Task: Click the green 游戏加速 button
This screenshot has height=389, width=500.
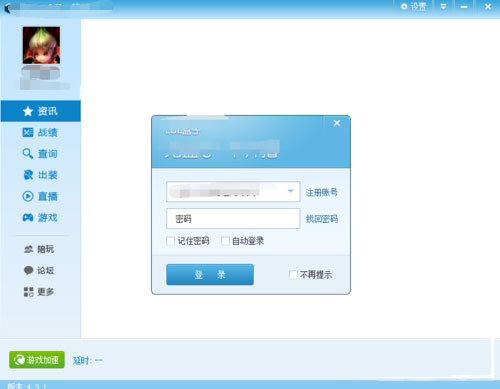Action: (x=37, y=360)
